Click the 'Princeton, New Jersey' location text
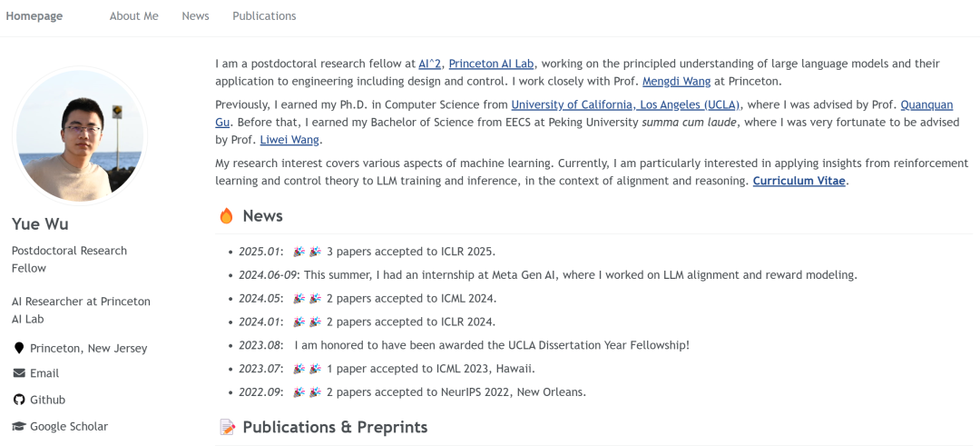This screenshot has height=446, width=980. click(89, 349)
